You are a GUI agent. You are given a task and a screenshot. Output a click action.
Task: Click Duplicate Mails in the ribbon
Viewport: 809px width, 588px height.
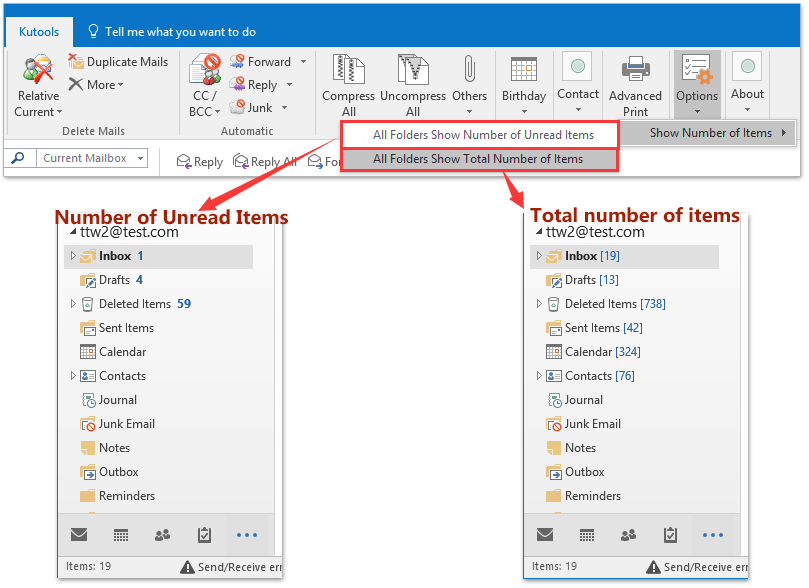[x=117, y=62]
